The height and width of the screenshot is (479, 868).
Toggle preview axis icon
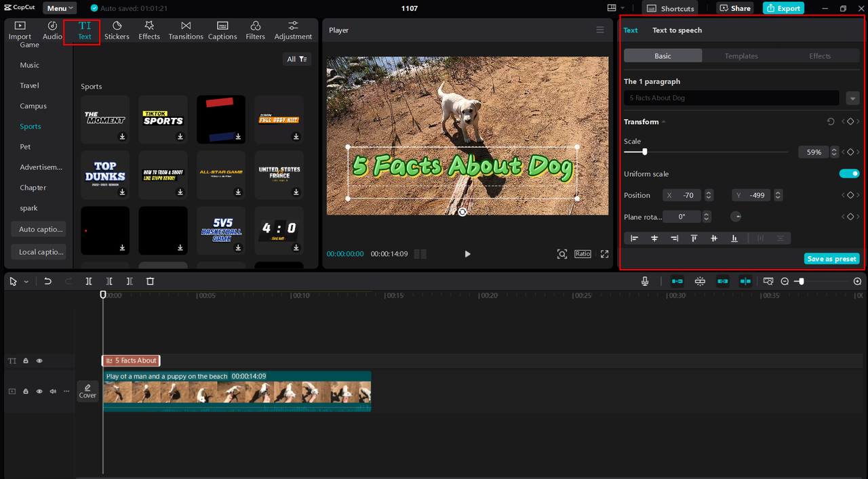coord(745,281)
